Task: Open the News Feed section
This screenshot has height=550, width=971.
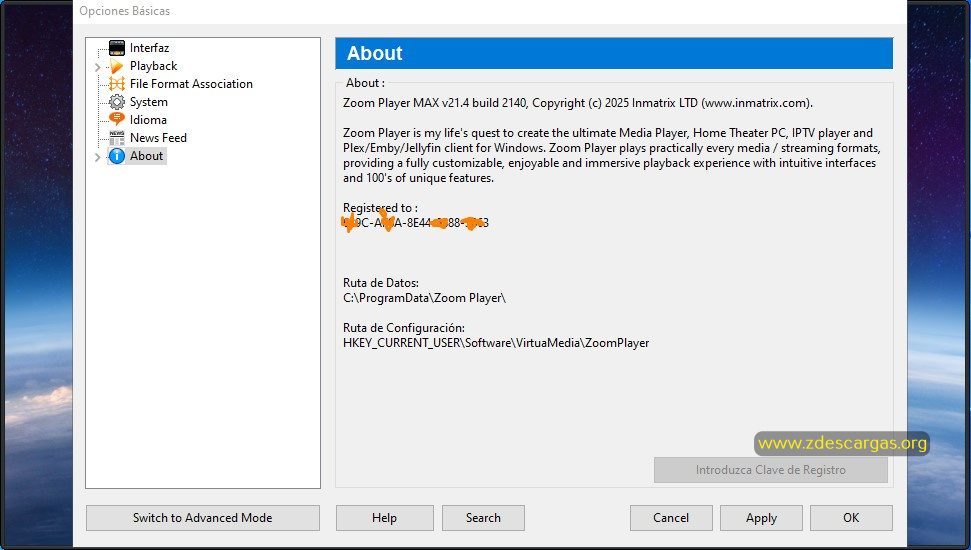Action: (x=158, y=138)
